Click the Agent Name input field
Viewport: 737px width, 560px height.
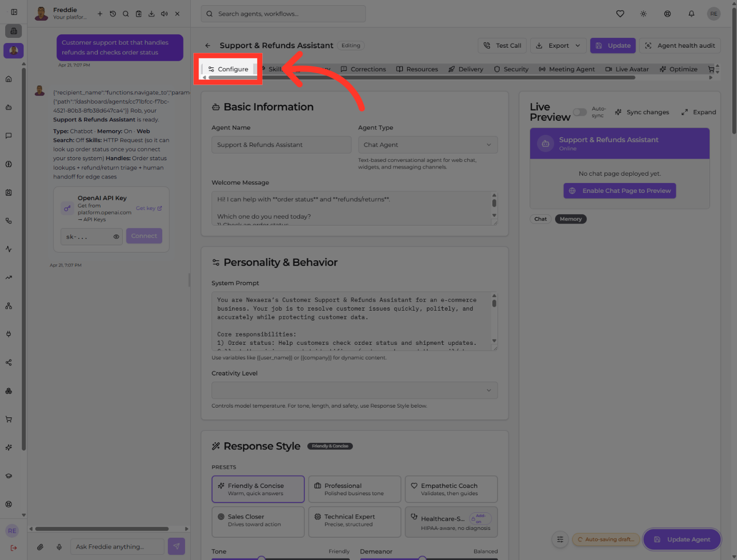pos(281,145)
